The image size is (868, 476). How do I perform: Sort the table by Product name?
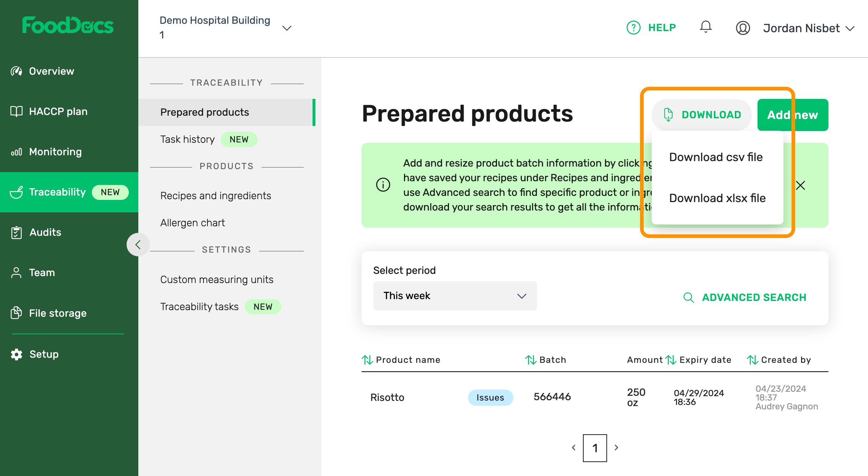click(x=367, y=360)
